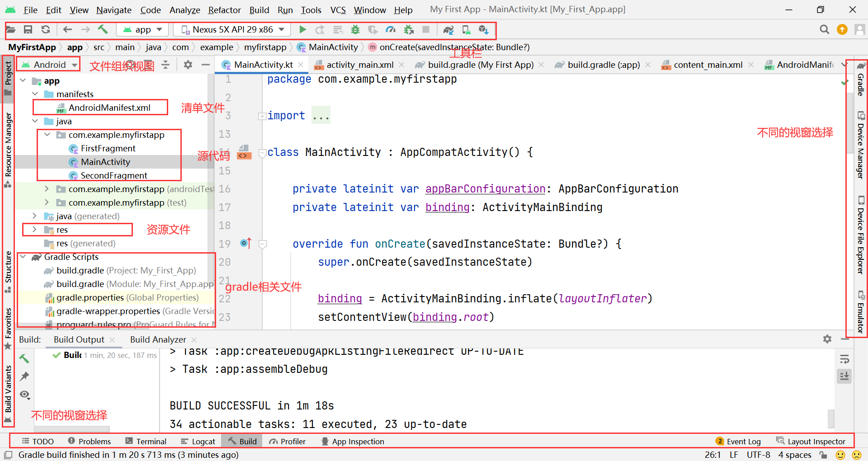
Task: Click the UTF-8 encoding status entry
Action: tap(758, 455)
